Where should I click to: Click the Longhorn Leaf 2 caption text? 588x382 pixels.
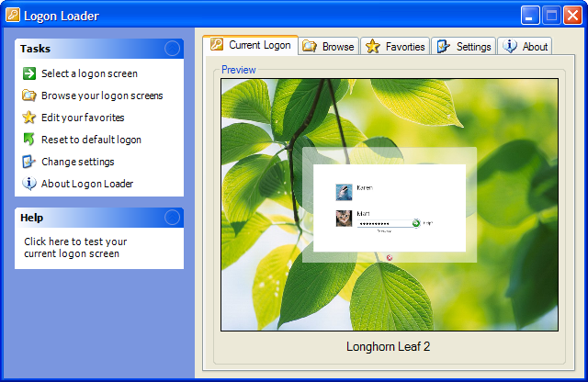388,346
